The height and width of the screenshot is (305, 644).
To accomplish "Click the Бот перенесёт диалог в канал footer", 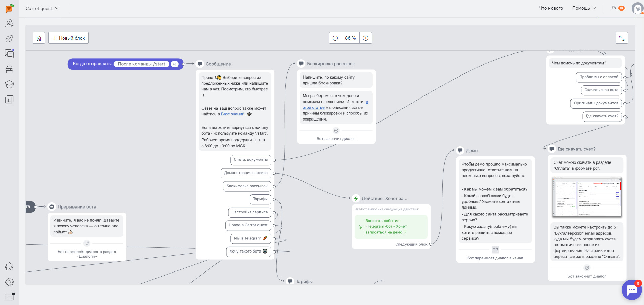I will pyautogui.click(x=495, y=258).
